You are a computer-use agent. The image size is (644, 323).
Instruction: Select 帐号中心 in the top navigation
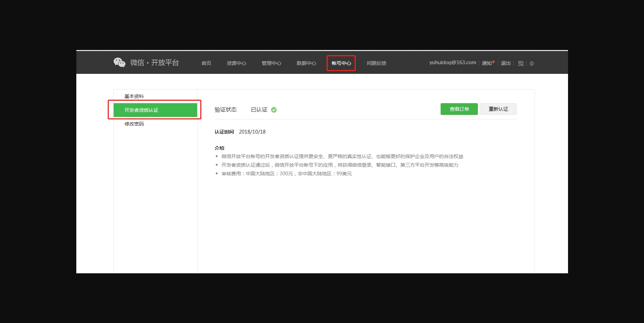tap(341, 63)
